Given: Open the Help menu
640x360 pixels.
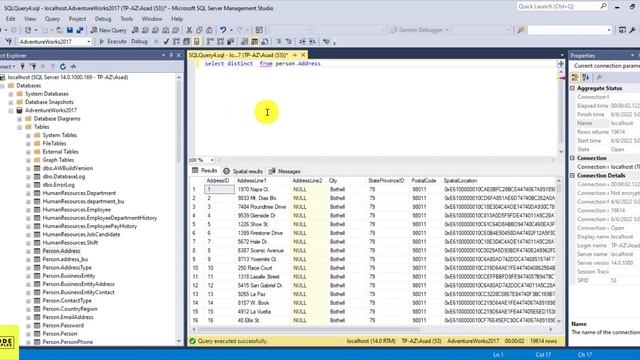Looking at the screenshot, I should click(x=177, y=19).
